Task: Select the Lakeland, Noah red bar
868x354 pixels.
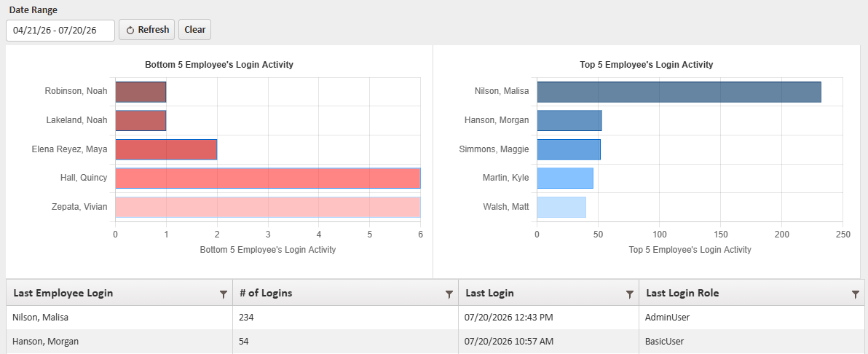Action: point(141,121)
